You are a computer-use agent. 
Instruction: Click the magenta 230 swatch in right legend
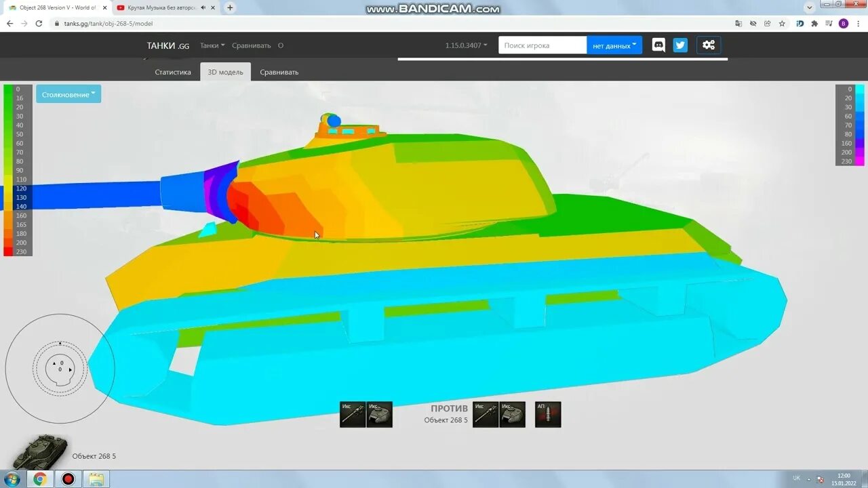[x=860, y=161]
